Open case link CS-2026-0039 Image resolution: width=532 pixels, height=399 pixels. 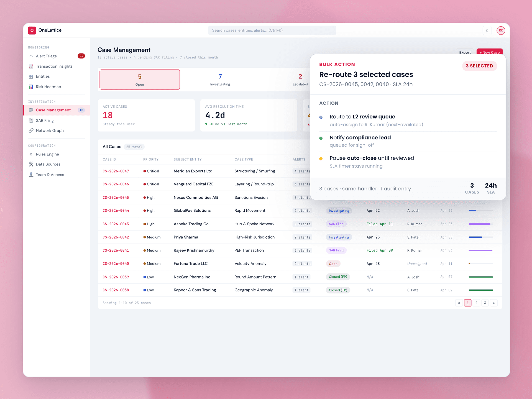[x=116, y=277]
